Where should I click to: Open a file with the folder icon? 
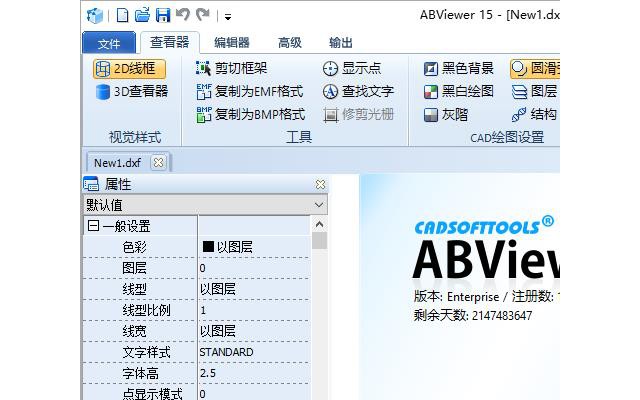tap(142, 15)
